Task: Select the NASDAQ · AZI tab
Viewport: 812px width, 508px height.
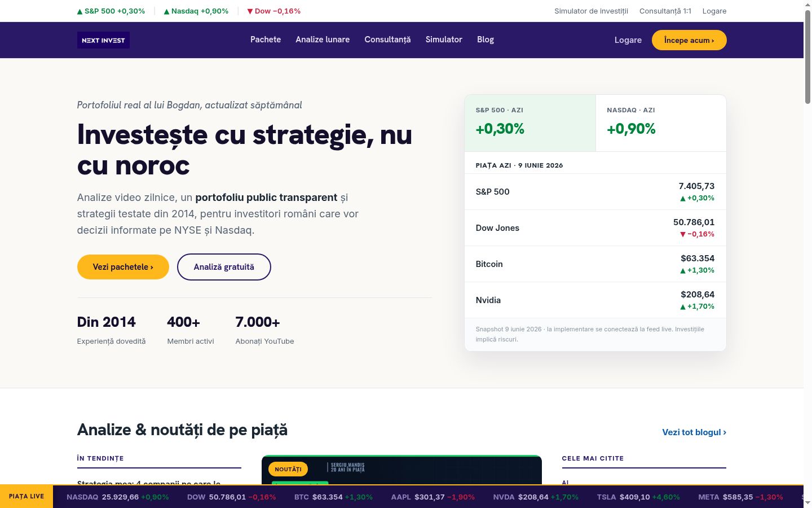Action: [x=661, y=123]
